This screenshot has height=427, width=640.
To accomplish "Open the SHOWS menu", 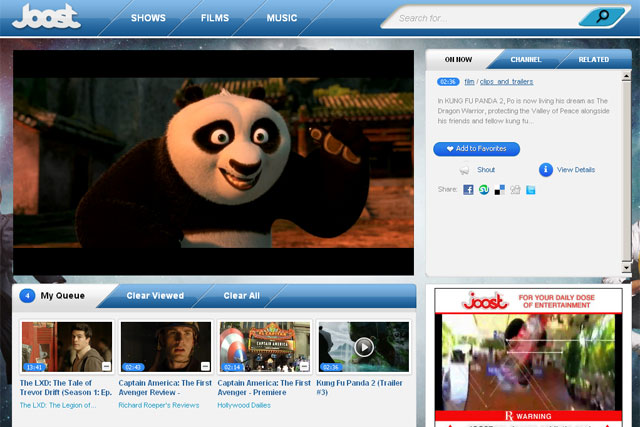I will pos(148,18).
